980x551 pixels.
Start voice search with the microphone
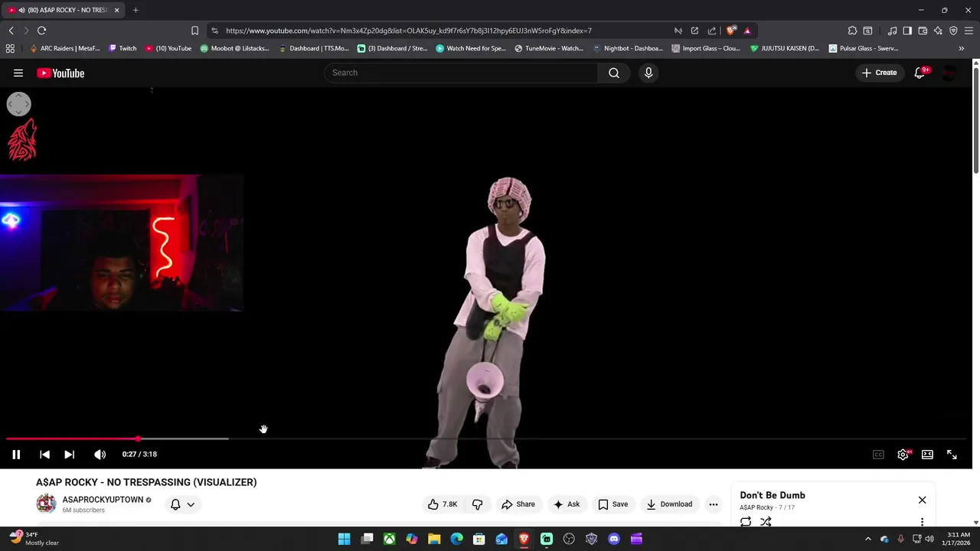648,73
